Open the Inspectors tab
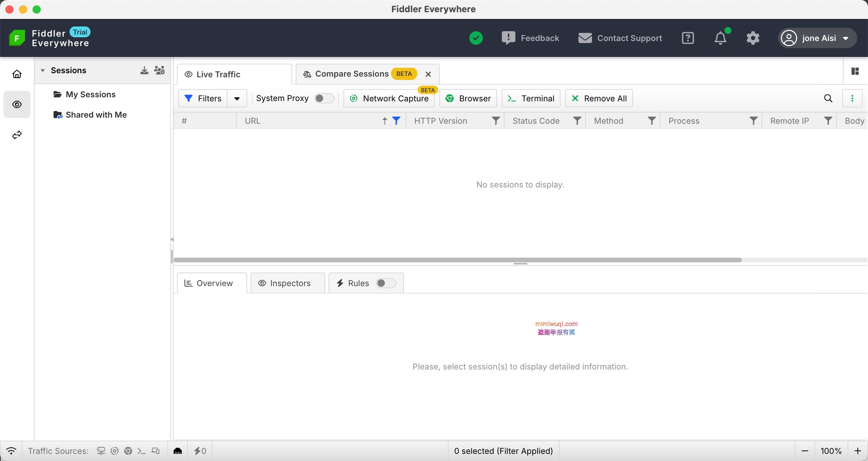 click(x=288, y=283)
